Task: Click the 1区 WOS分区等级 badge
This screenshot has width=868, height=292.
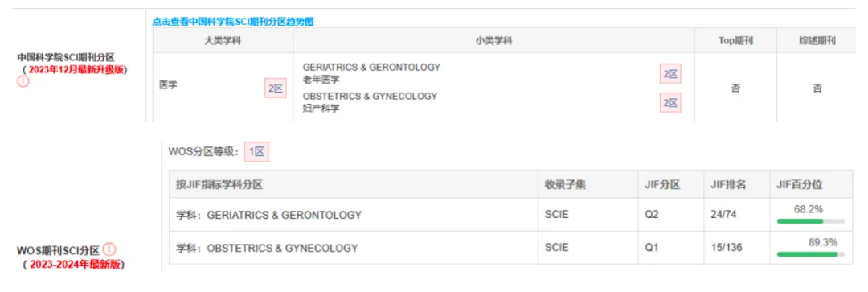Action: tap(257, 150)
